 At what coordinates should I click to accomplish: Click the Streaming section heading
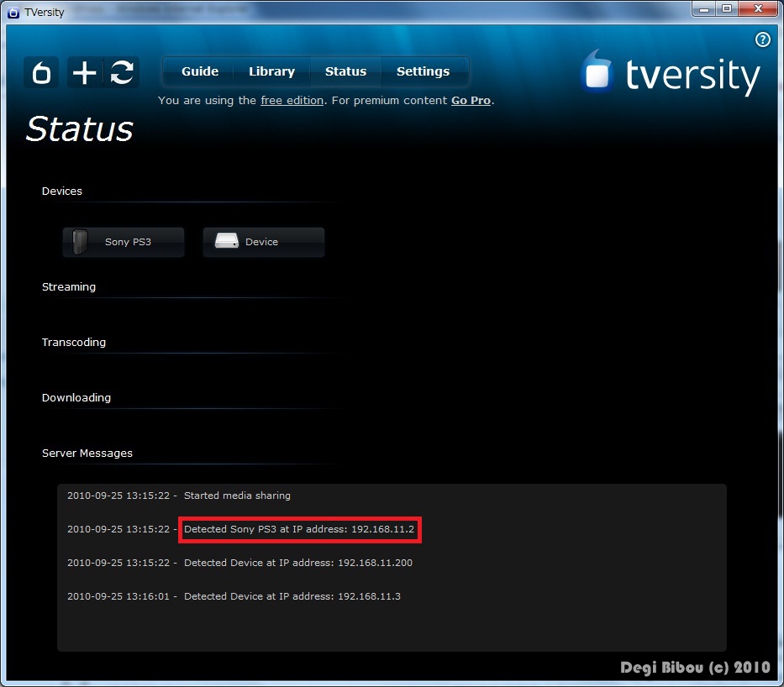pos(69,287)
